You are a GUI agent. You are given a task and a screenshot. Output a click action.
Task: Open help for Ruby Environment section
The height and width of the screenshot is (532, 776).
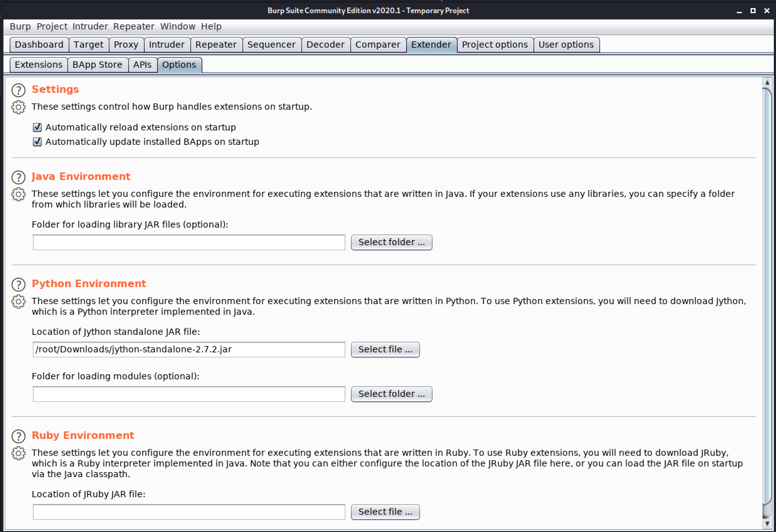tap(19, 436)
